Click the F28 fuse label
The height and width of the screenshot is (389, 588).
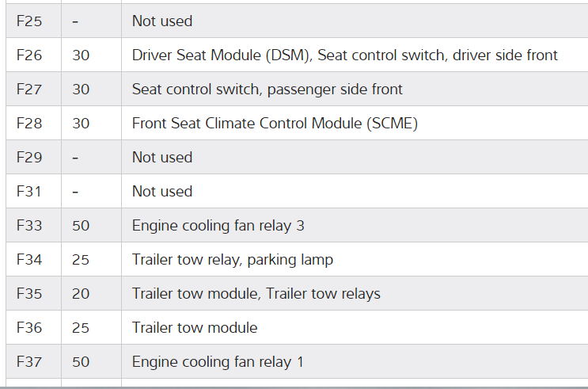(29, 124)
